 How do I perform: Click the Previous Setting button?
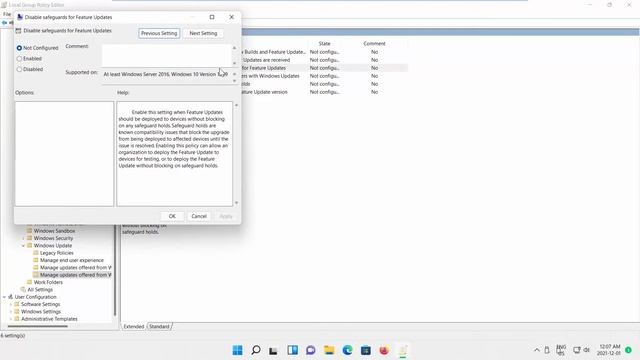click(x=159, y=33)
